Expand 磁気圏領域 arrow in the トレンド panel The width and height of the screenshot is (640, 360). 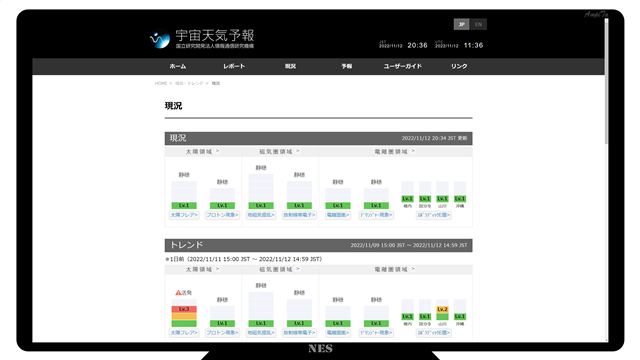pyautogui.click(x=298, y=269)
